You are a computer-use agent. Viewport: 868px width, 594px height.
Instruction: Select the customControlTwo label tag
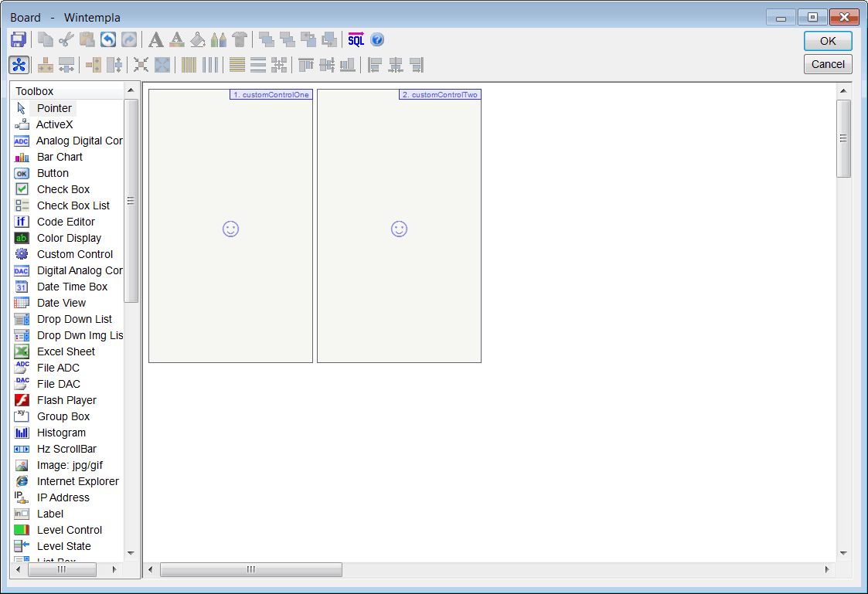(440, 94)
